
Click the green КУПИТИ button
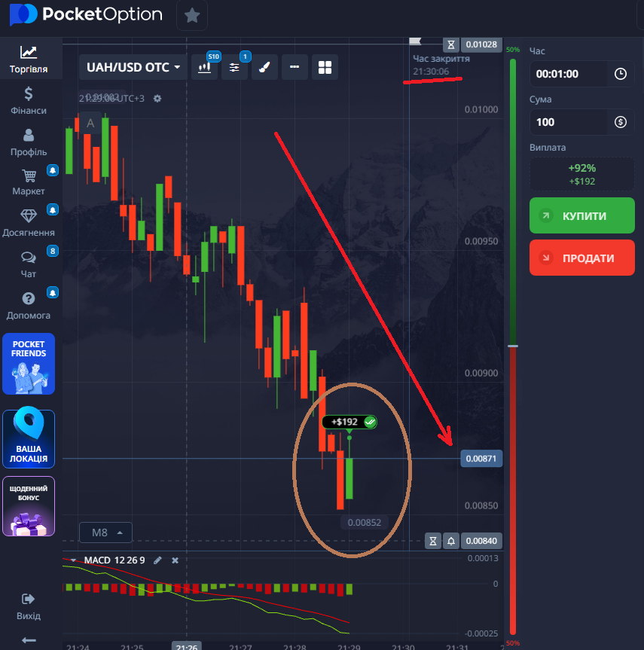tap(581, 215)
